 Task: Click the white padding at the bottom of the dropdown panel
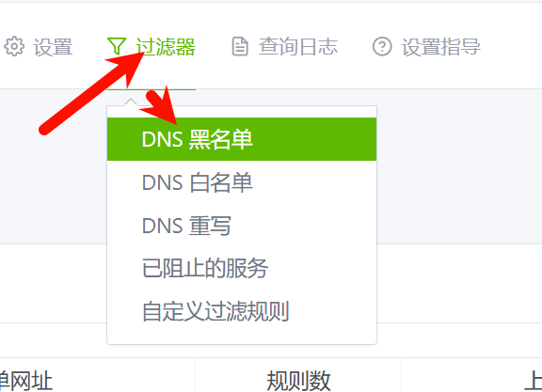[242, 338]
